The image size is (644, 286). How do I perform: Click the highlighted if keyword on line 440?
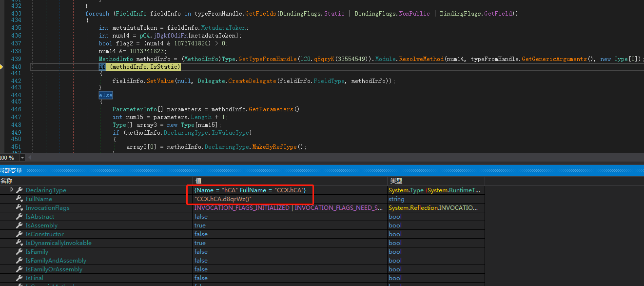coord(102,66)
